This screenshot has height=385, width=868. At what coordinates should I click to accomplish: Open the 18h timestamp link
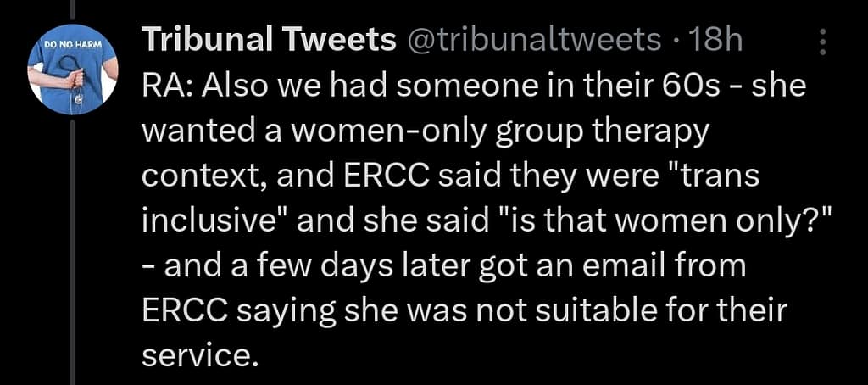click(x=717, y=40)
